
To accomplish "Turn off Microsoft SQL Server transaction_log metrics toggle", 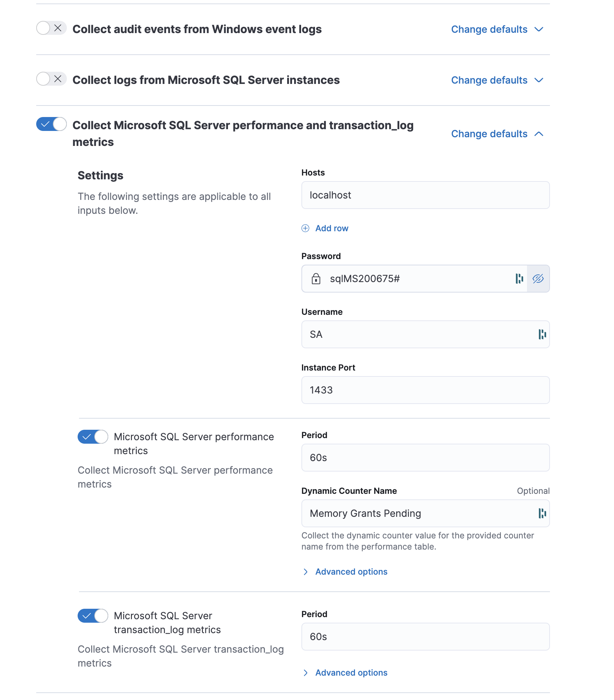I will [x=93, y=616].
